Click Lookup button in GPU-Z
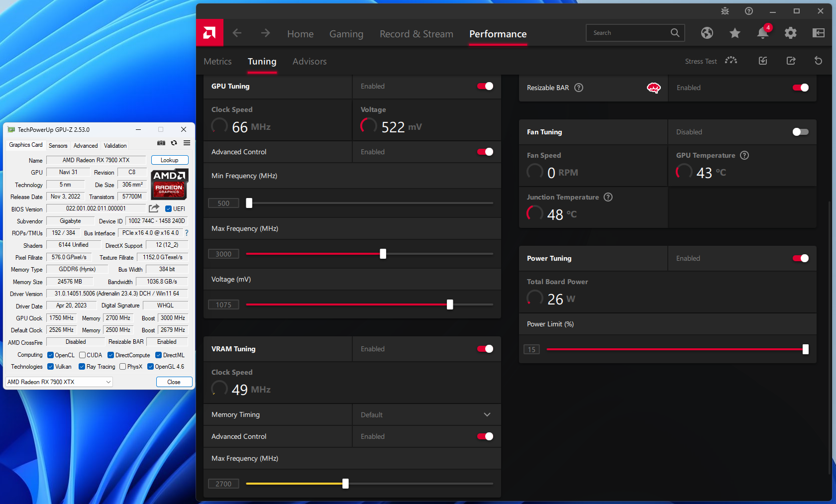This screenshot has height=504, width=836. [x=169, y=160]
